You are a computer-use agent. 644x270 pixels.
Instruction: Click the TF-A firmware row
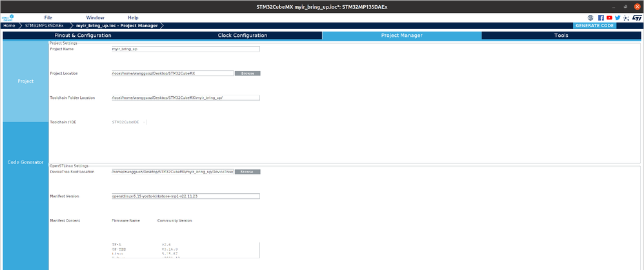186,245
